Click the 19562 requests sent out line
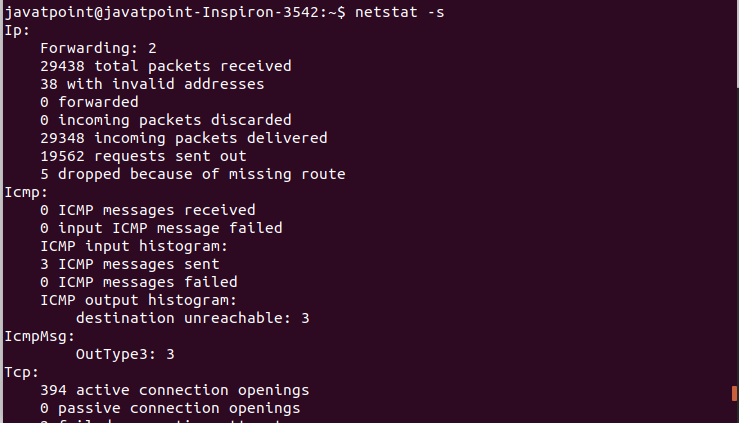This screenshot has width=739, height=423. pos(143,155)
